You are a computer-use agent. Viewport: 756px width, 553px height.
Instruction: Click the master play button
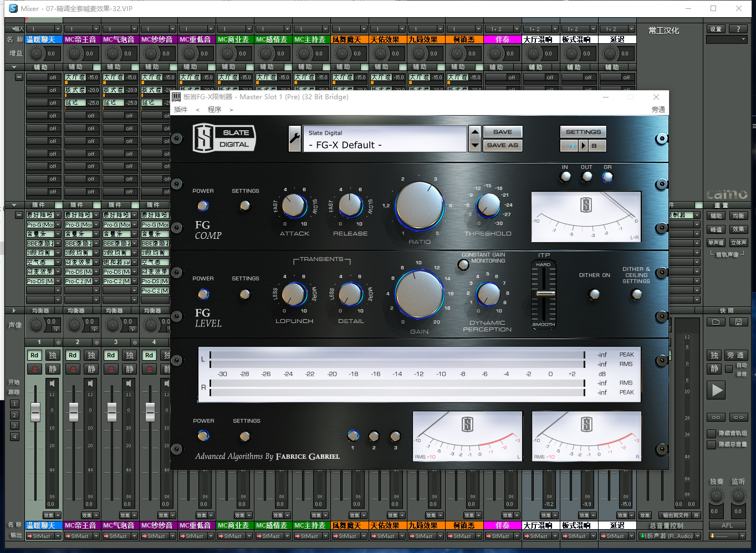point(717,390)
